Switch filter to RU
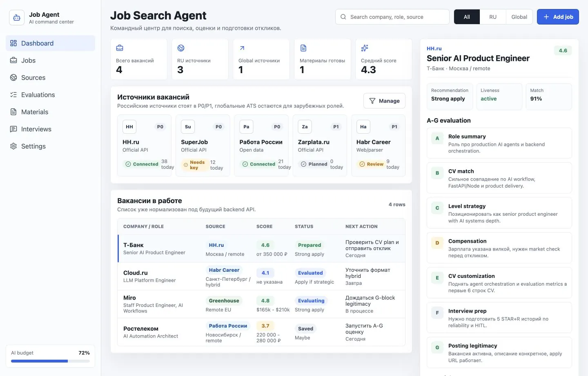Screen dimensions: 588x376 point(493,17)
